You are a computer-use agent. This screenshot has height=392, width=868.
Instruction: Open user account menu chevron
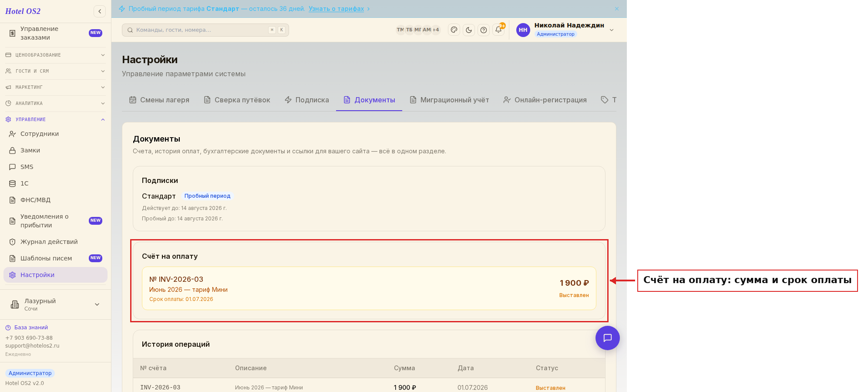612,30
